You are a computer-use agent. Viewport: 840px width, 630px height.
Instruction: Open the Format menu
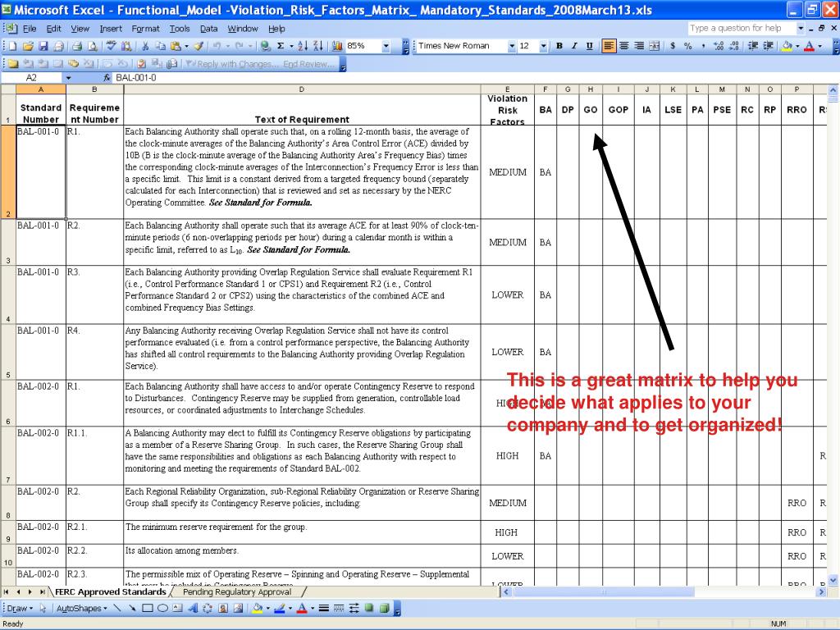tap(145, 29)
